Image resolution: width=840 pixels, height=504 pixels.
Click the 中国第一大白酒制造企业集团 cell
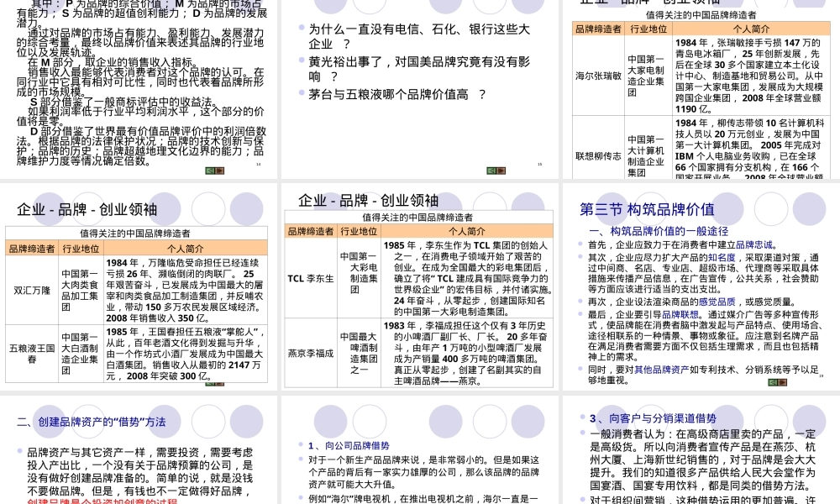click(81, 354)
